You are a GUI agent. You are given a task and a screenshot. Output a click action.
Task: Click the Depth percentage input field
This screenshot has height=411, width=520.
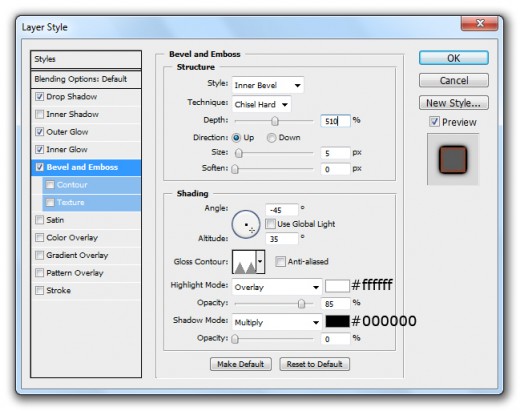[335, 121]
